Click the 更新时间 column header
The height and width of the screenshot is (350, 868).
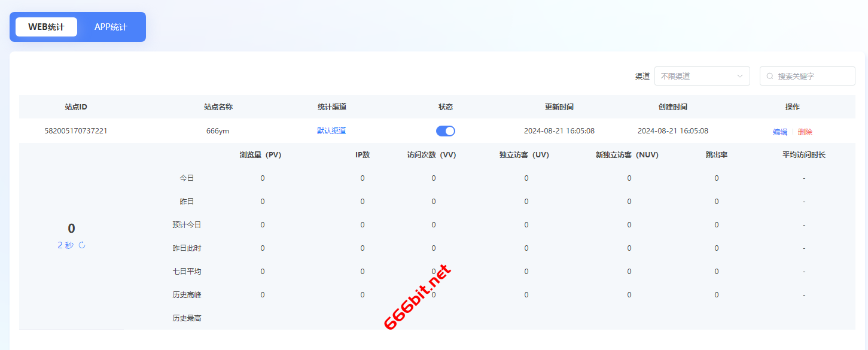coord(559,107)
